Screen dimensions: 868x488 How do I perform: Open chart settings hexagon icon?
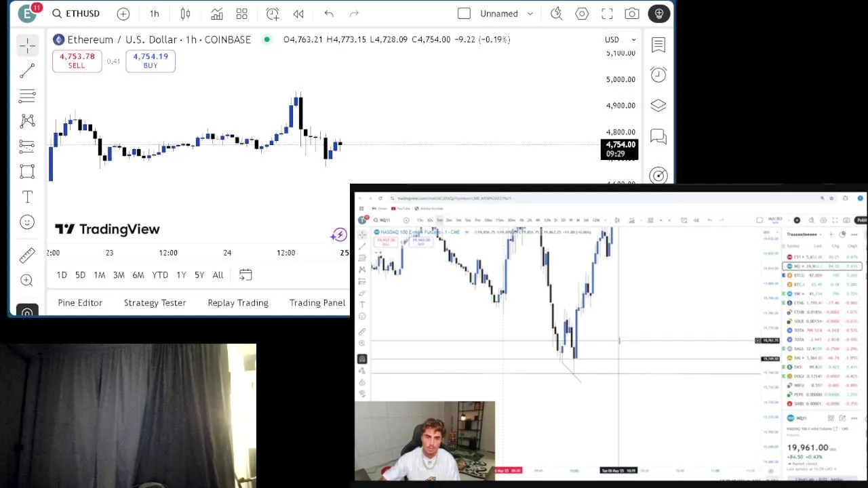(582, 14)
